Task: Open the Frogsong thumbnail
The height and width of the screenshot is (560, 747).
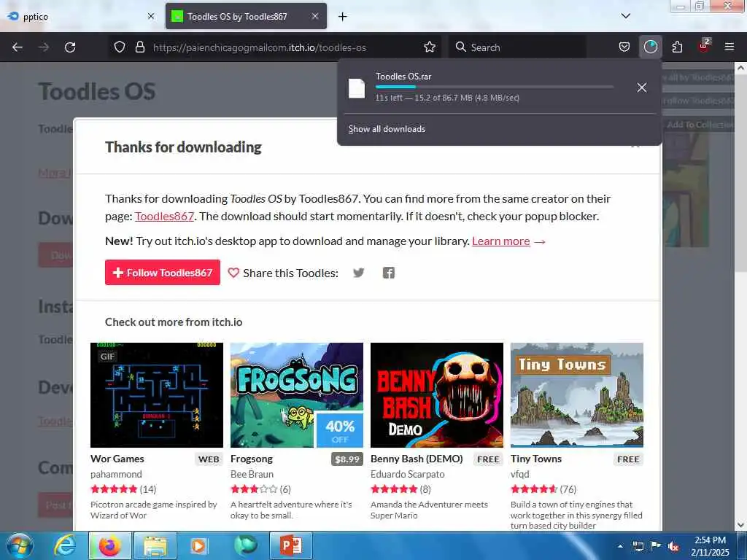Action: [297, 394]
